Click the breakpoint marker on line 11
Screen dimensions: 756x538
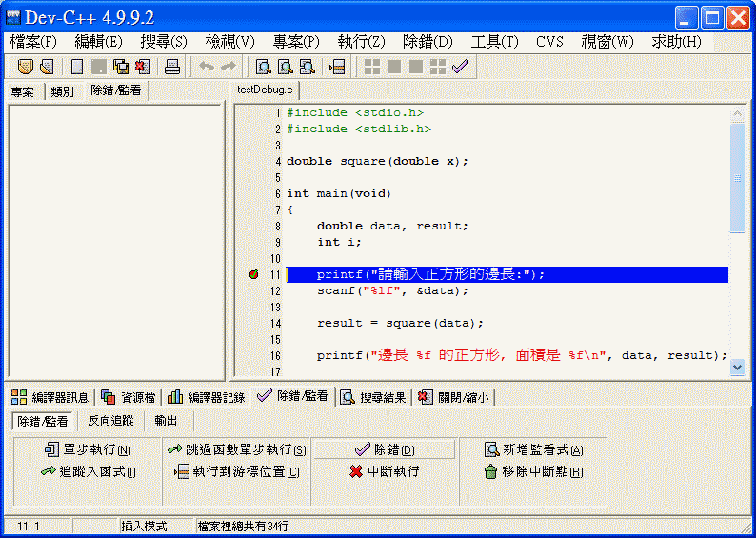tap(253, 274)
